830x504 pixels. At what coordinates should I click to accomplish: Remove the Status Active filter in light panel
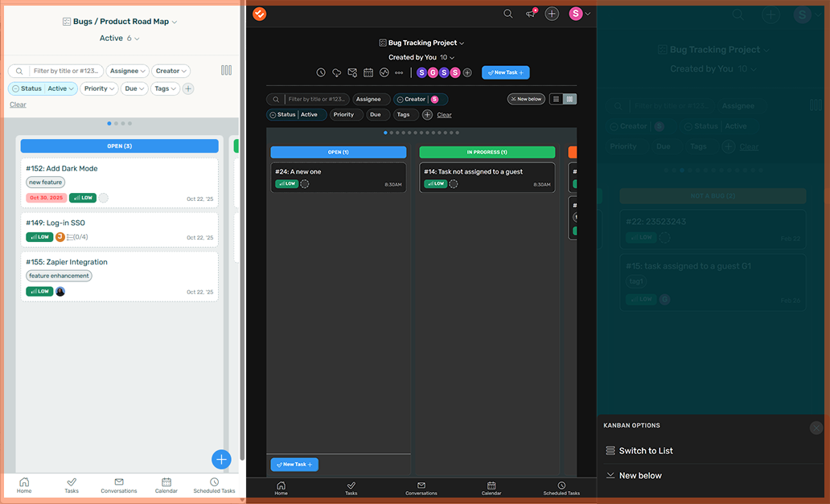(x=15, y=88)
